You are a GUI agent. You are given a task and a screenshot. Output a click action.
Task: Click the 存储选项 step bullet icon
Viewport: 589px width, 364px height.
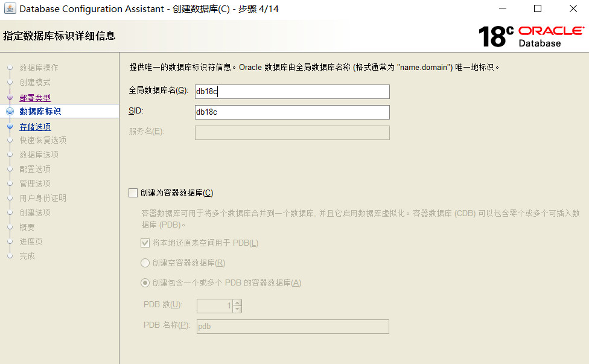click(10, 127)
